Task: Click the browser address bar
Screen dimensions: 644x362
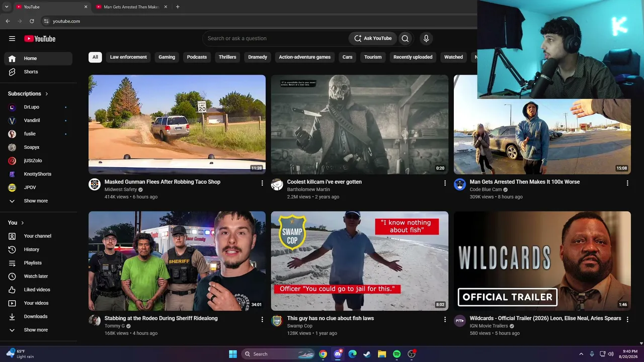Action: pos(259,21)
